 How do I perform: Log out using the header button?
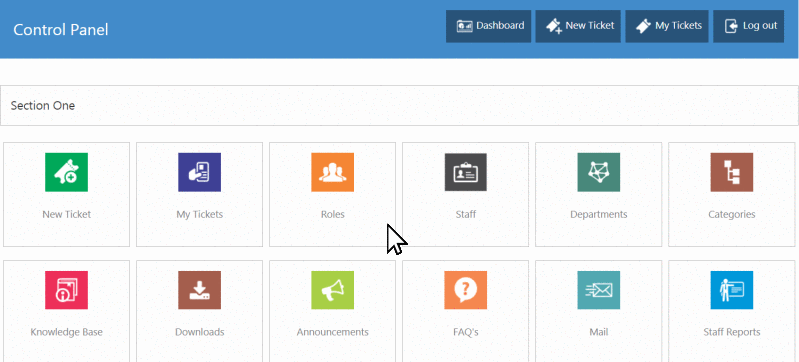(x=748, y=27)
